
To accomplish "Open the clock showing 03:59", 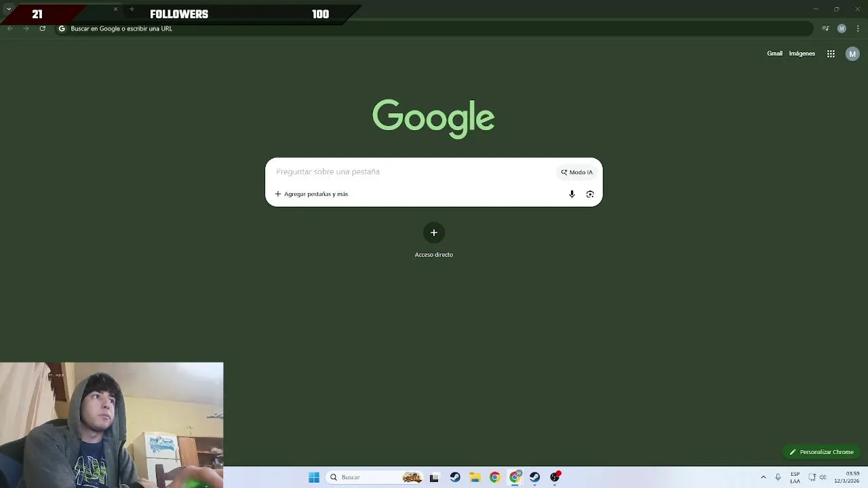I will (x=848, y=477).
